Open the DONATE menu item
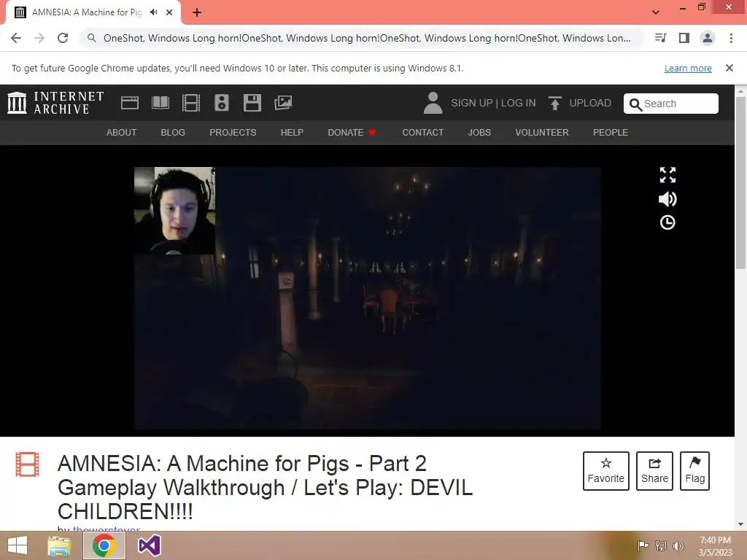The image size is (747, 560). 352,133
